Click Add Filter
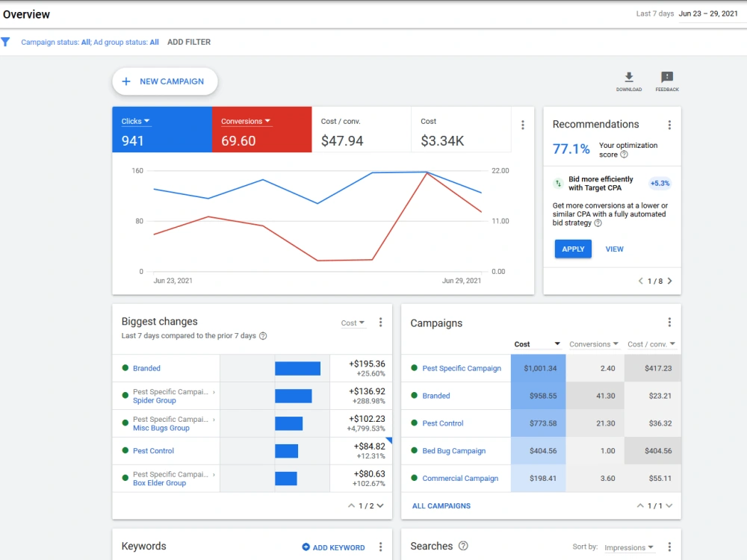747x560 pixels. coord(189,42)
